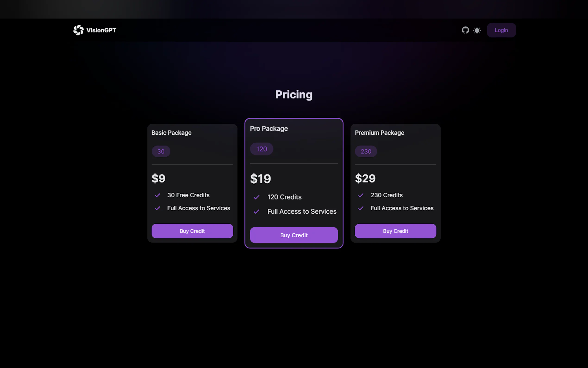Click checkmark beside 30 Free Credits
Viewport: 588px width, 368px height.
157,195
